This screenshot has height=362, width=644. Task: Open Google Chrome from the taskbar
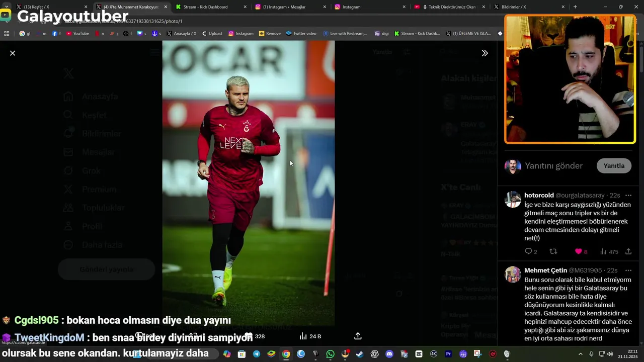click(286, 354)
